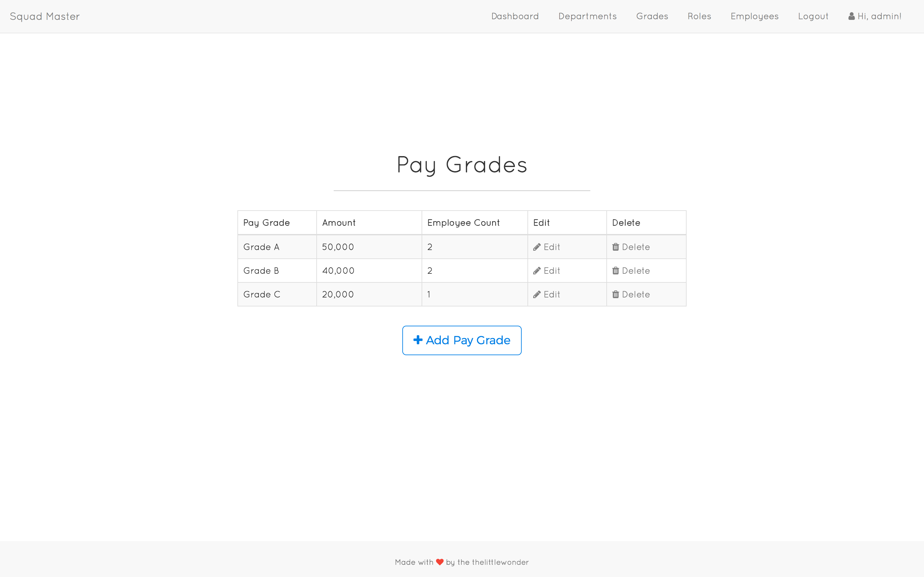Click the Employee Count column header
The width and height of the screenshot is (924, 577).
(x=463, y=222)
